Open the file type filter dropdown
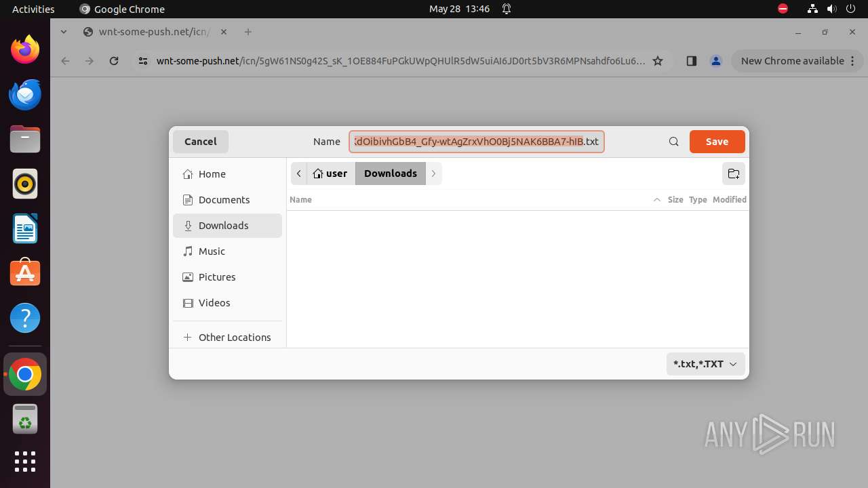This screenshot has width=868, height=488. (x=705, y=364)
